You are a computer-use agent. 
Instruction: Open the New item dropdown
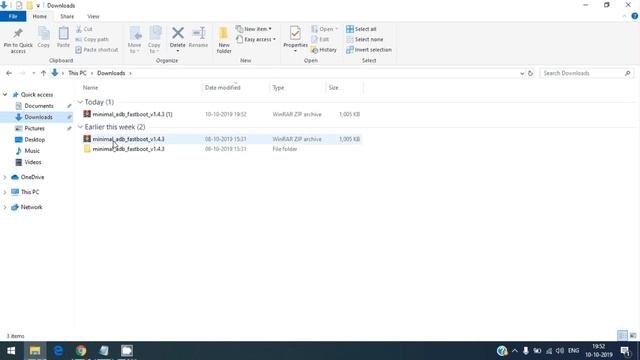coord(253,29)
